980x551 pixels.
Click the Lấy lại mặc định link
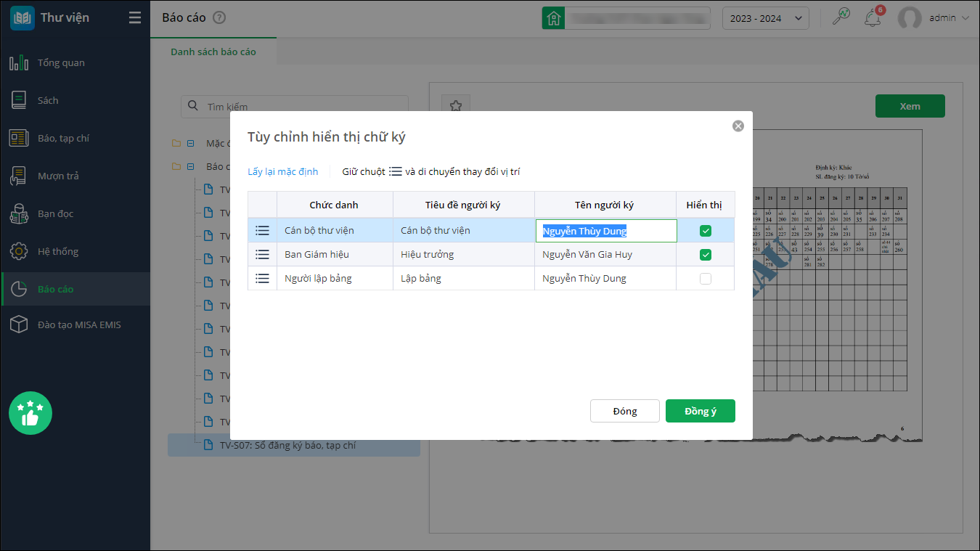pos(283,172)
